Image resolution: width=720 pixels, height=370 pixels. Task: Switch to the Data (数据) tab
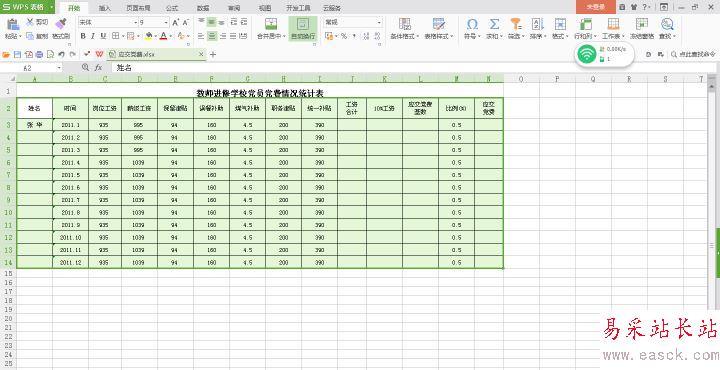coord(203,8)
